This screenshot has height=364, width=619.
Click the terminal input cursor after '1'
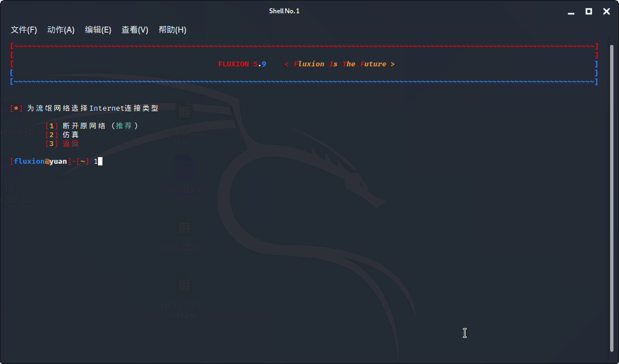(100, 162)
